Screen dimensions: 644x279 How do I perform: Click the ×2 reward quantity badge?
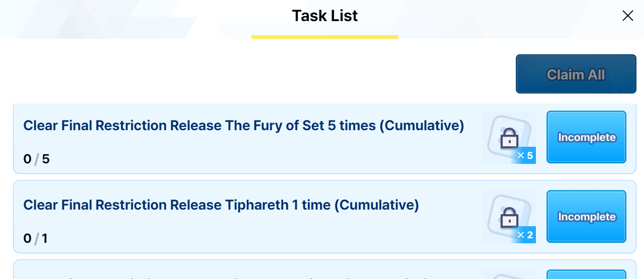[x=525, y=235]
